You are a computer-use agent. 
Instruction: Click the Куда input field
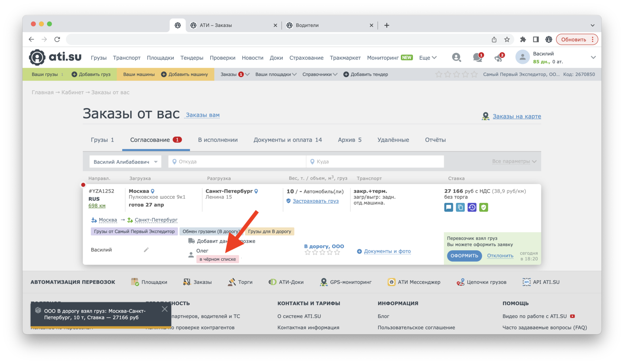[x=375, y=162]
